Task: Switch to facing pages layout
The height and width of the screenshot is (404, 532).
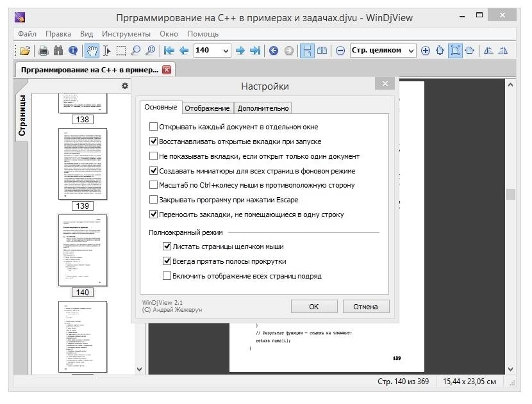Action: coord(322,51)
